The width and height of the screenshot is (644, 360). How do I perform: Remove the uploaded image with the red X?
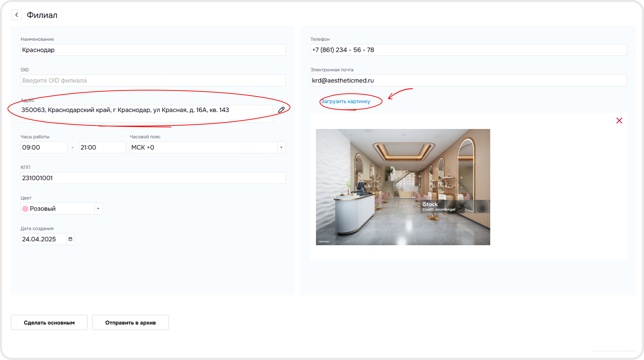(x=619, y=121)
